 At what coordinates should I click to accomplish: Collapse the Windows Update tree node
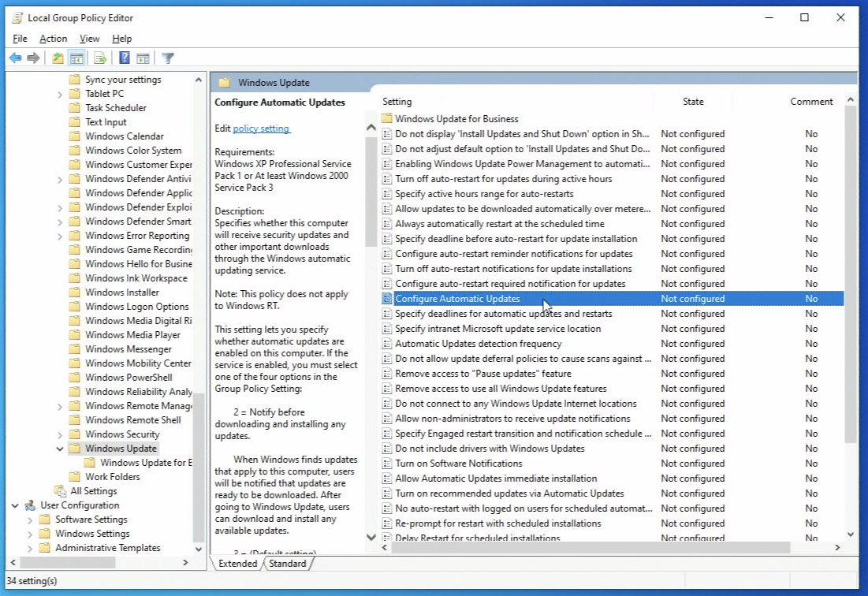tap(60, 449)
